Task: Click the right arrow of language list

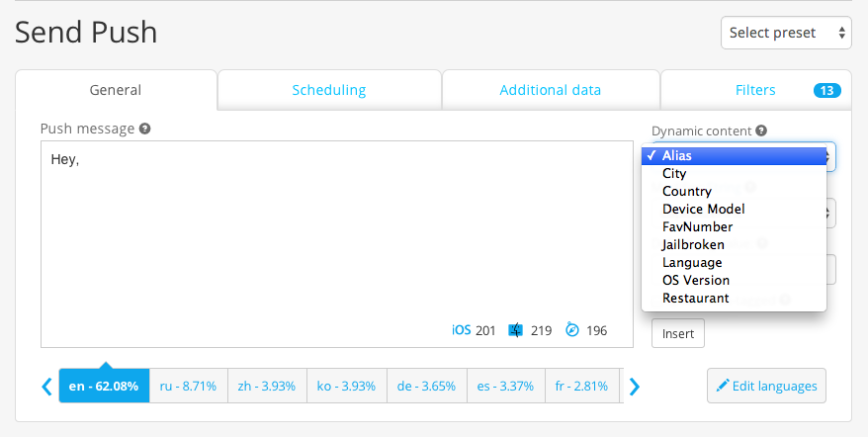Action: click(635, 387)
